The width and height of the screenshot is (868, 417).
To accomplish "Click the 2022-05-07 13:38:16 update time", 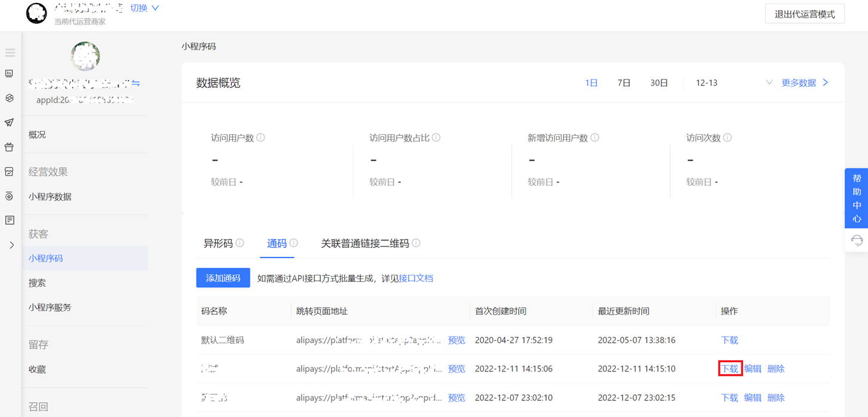I will pos(637,340).
